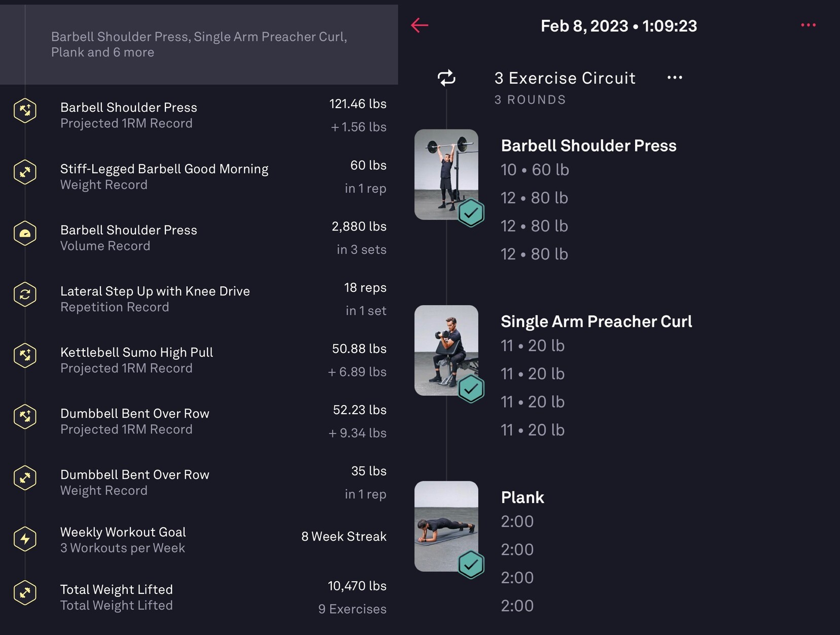
Task: Tap the Barbell Shoulder Press volume record icon
Action: point(25,233)
